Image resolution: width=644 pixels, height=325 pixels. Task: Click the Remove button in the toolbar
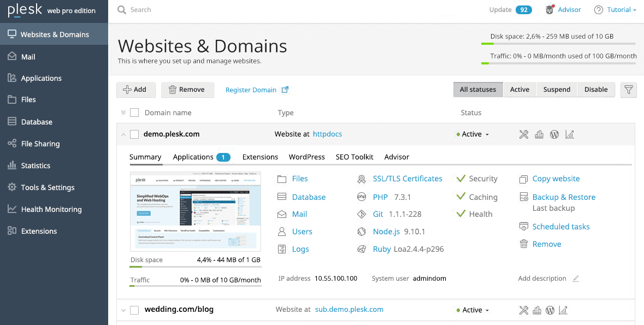[x=187, y=90]
